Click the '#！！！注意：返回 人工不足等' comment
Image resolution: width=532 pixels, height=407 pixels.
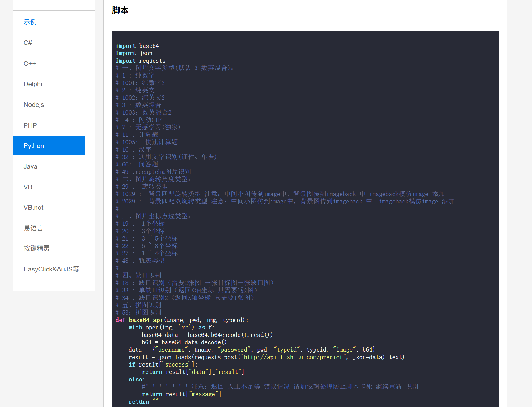[x=280, y=387]
